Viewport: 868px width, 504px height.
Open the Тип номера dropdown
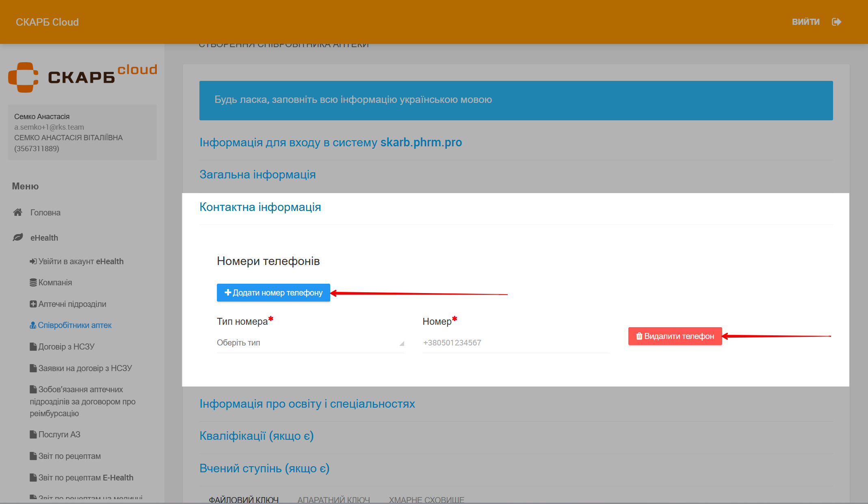pyautogui.click(x=310, y=343)
